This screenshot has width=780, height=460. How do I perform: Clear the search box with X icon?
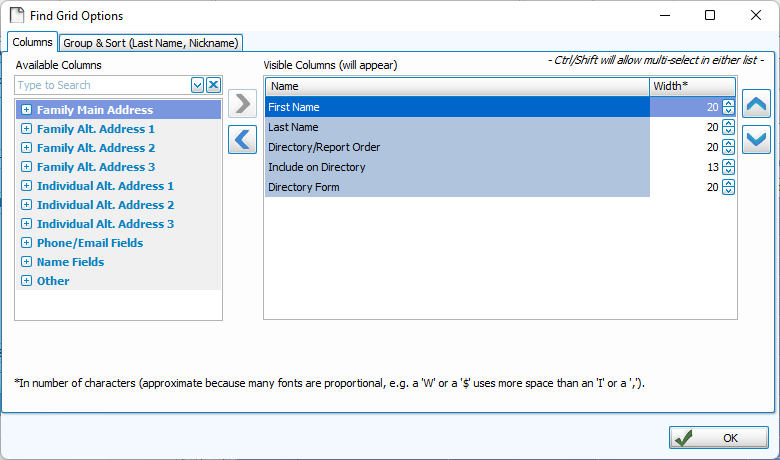[x=213, y=85]
